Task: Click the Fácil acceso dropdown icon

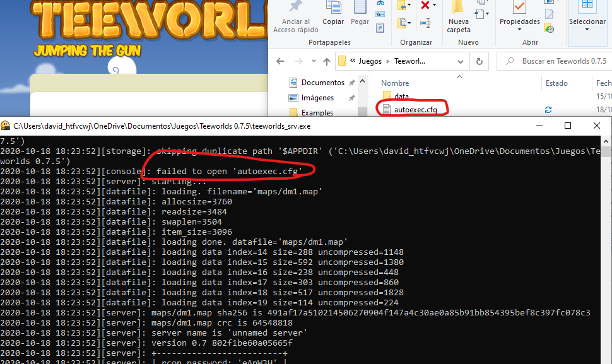Action: tap(482, 15)
